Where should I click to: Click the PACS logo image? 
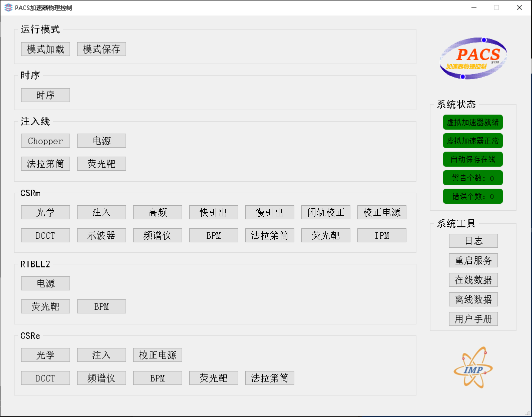pyautogui.click(x=473, y=59)
